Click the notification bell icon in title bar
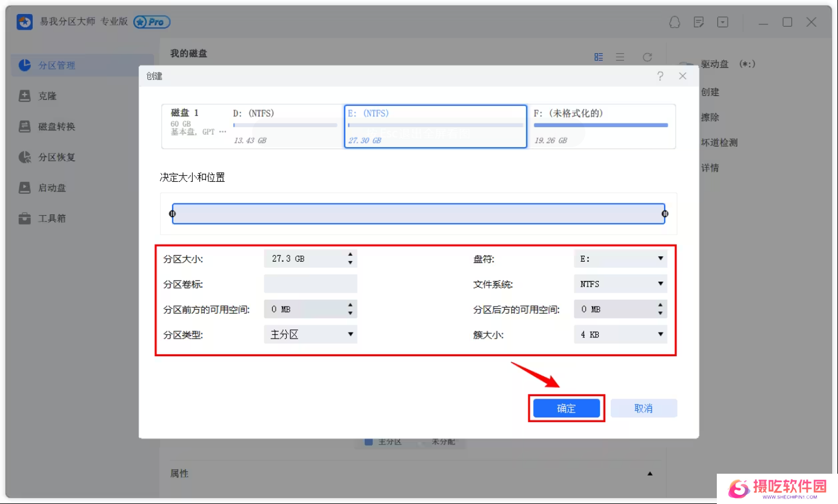This screenshot has width=838, height=504. pos(674,22)
